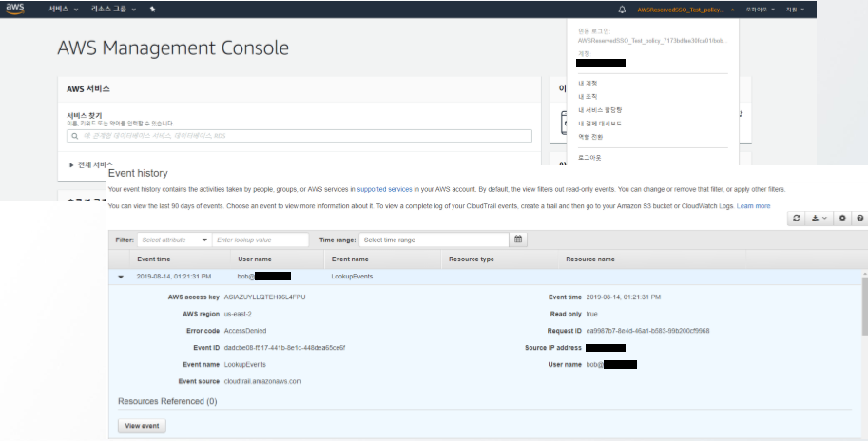Open the calendar picker for time range
The image size is (868, 441).
point(518,240)
